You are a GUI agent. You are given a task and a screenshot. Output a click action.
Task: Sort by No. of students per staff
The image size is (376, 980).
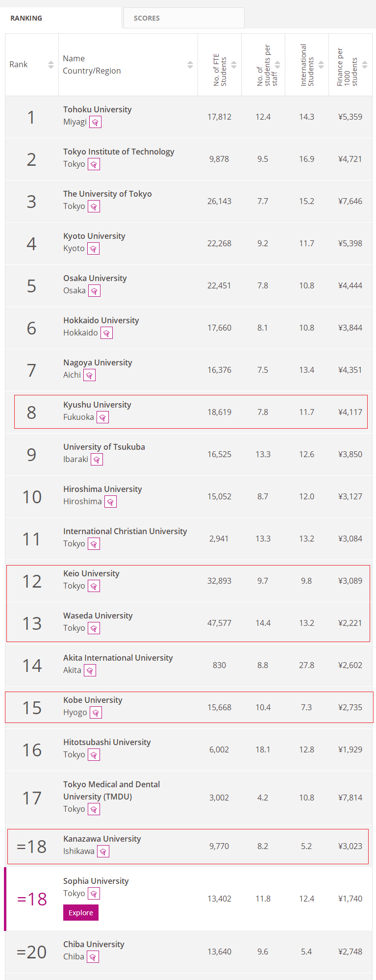(277, 65)
